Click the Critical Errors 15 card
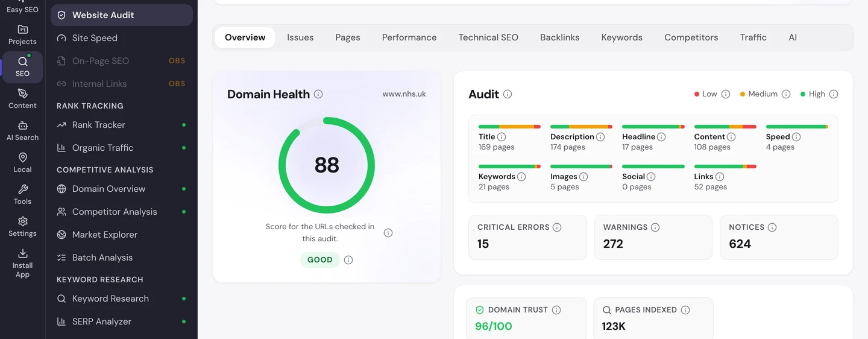868x339 pixels. [x=527, y=237]
